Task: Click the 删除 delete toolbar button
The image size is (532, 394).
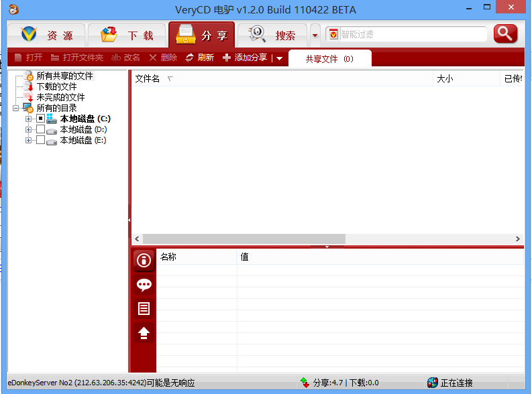Action: (x=163, y=58)
